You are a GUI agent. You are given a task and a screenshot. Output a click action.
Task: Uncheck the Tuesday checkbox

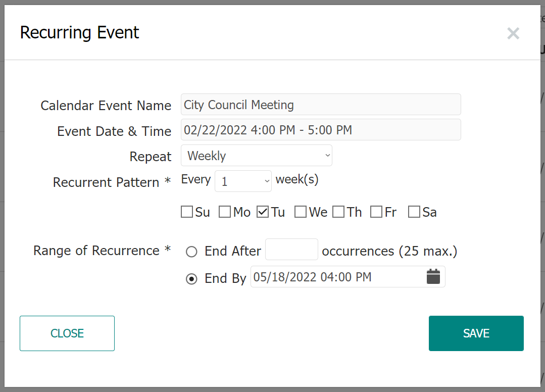(x=262, y=212)
